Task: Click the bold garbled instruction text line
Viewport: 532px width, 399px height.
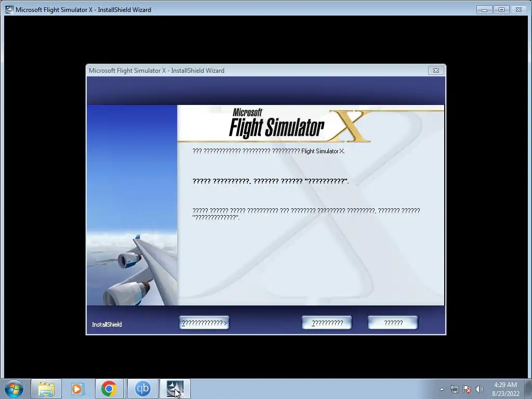Action: pyautogui.click(x=270, y=181)
